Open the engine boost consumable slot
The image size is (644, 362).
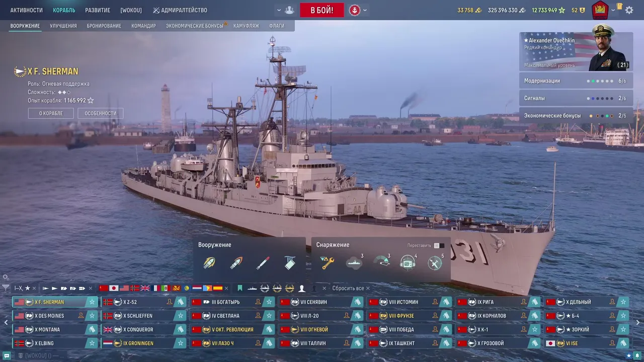click(x=381, y=263)
